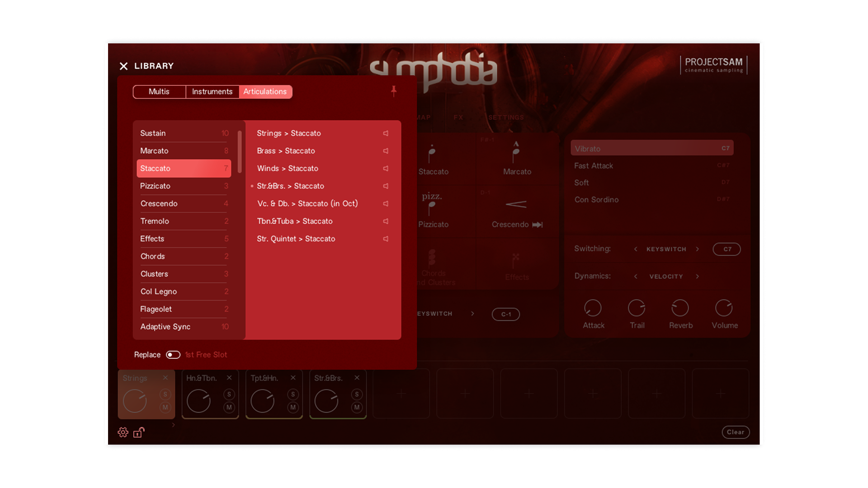Mute the Str.&Brs. slot
868x488 pixels.
357,408
